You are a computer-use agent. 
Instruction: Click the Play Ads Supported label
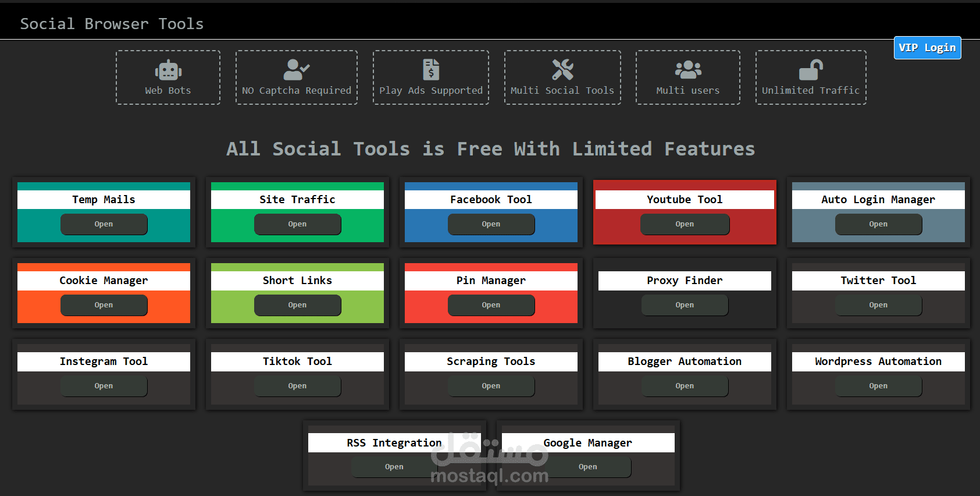click(431, 90)
